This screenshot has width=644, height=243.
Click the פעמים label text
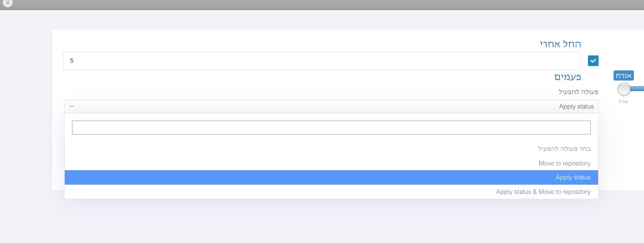(x=567, y=77)
